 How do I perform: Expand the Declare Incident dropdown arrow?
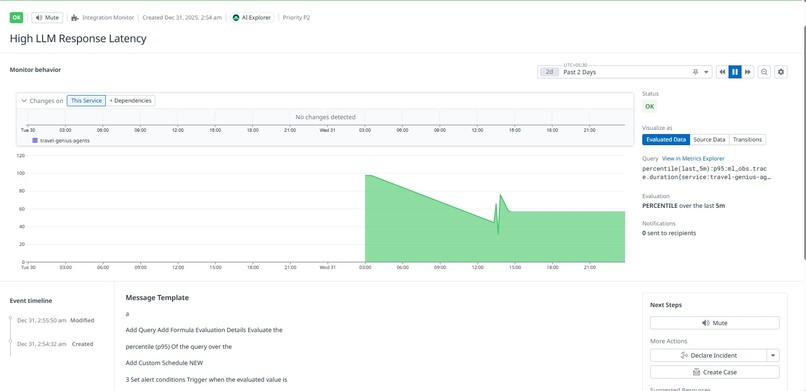tap(773, 355)
